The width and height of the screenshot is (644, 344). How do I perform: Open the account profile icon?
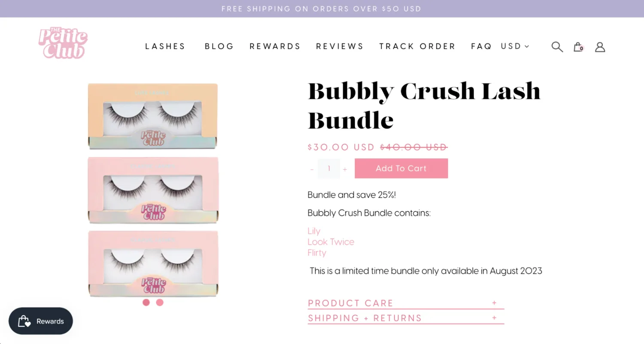tap(600, 47)
